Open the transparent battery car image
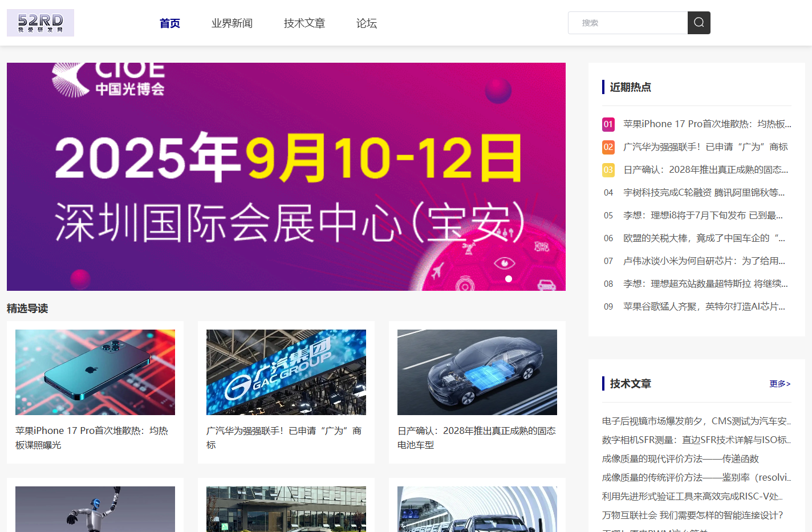 [477, 372]
